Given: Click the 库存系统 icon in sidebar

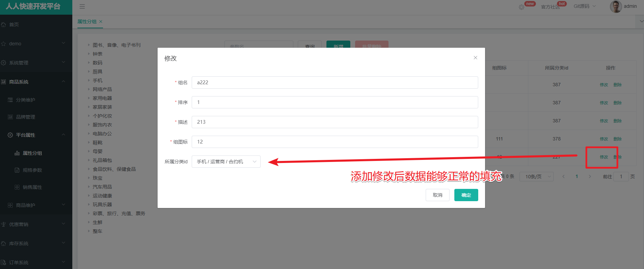Looking at the screenshot, I should 3,243.
